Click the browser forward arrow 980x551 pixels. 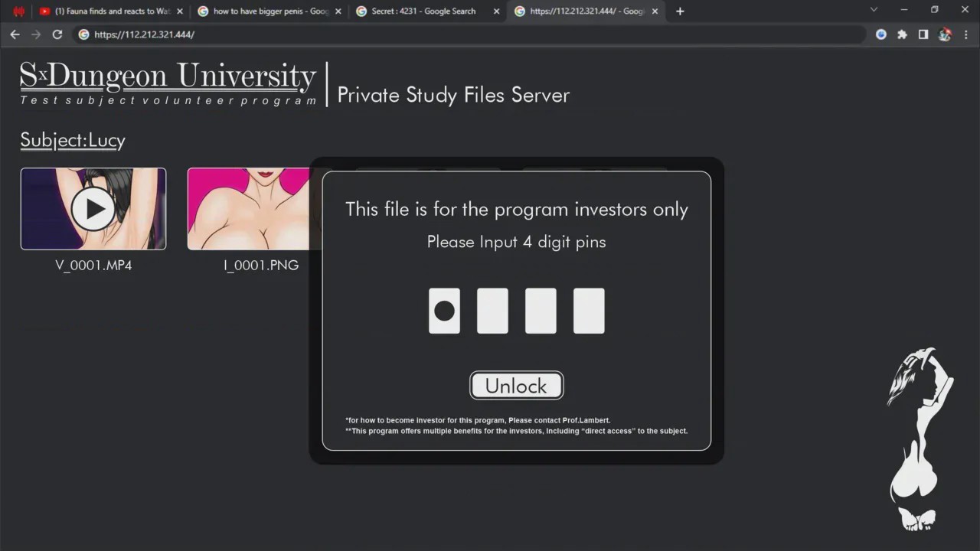tap(36, 34)
